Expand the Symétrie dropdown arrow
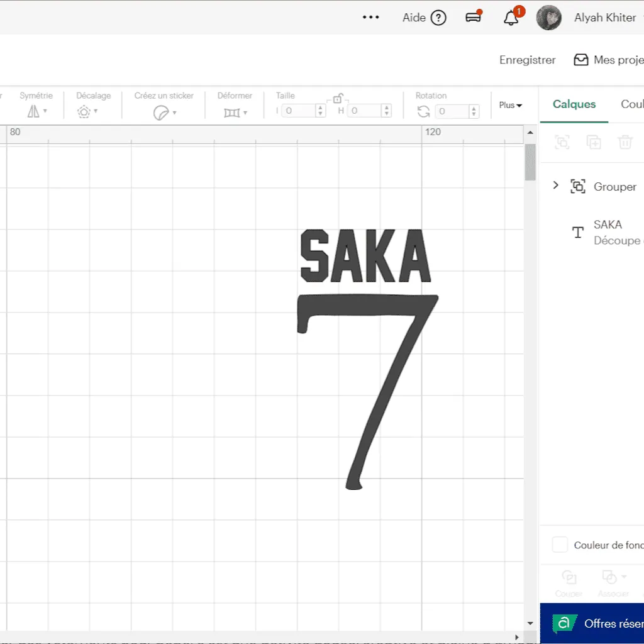 (x=45, y=111)
